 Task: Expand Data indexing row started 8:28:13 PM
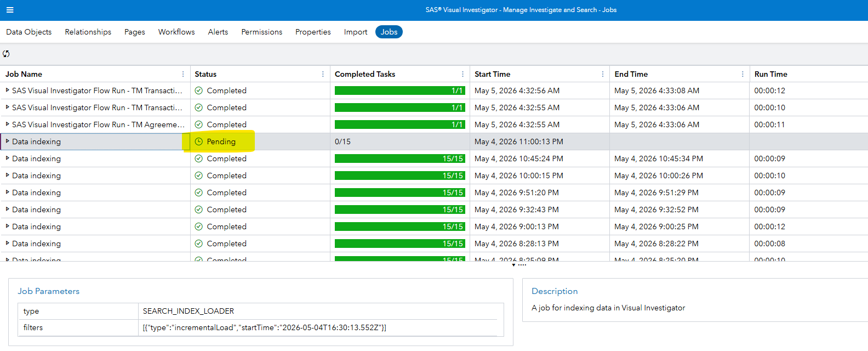point(8,243)
